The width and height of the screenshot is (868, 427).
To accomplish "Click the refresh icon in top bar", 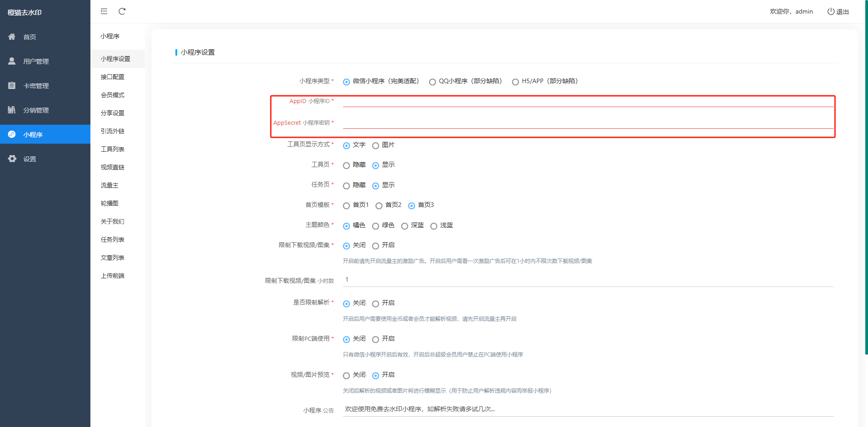I will [122, 11].
